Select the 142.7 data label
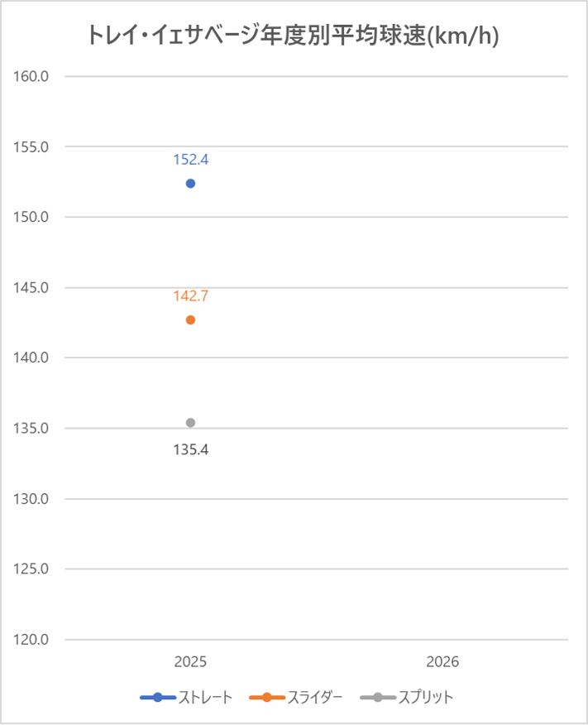The width and height of the screenshot is (588, 725). pyautogui.click(x=190, y=296)
